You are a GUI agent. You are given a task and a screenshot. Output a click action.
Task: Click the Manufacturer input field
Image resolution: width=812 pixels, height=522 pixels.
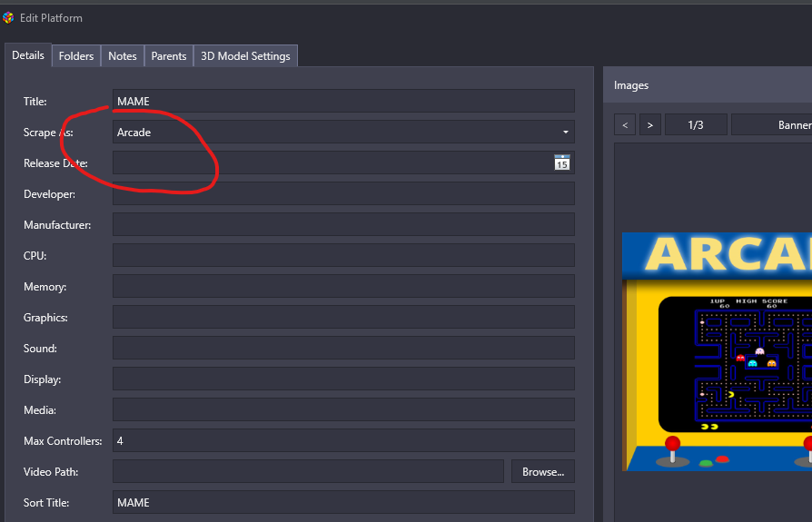tap(344, 224)
